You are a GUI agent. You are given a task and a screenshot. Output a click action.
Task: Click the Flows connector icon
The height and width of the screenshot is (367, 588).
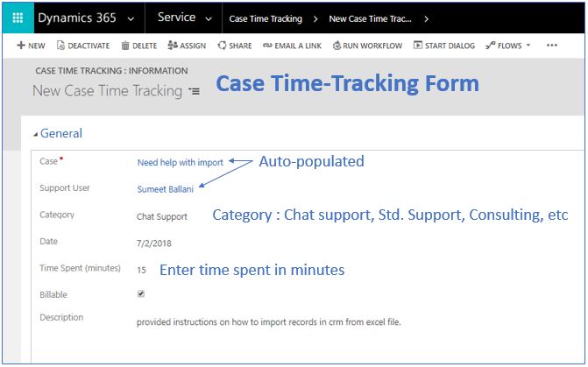(490, 46)
